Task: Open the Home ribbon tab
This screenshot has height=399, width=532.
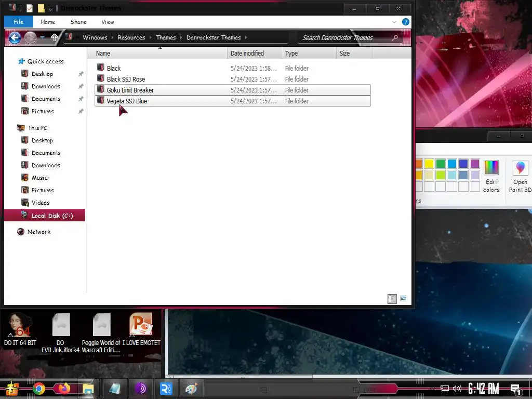Action: [48, 22]
